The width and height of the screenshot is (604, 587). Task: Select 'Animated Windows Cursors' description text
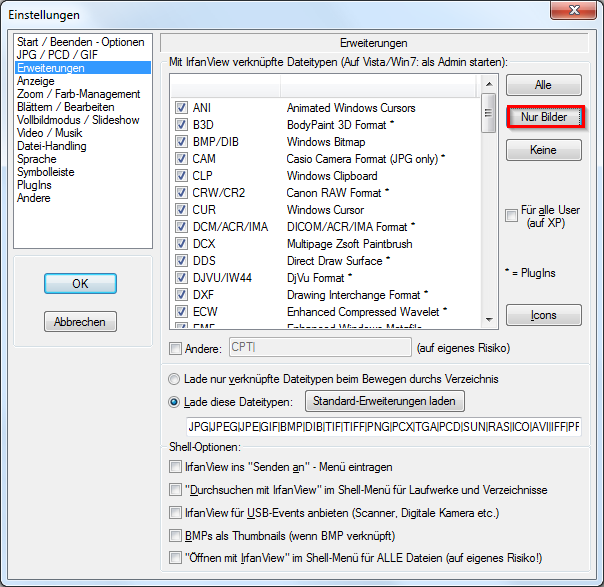click(x=351, y=108)
